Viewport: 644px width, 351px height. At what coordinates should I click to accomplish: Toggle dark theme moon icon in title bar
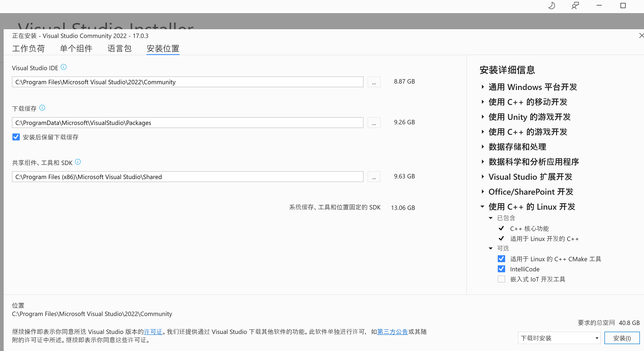coord(552,6)
